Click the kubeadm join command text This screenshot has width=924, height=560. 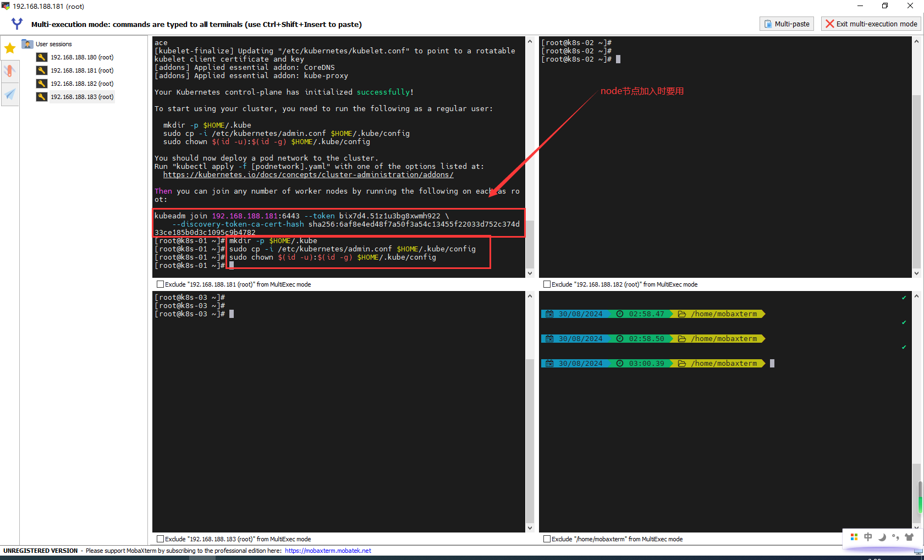pyautogui.click(x=337, y=224)
